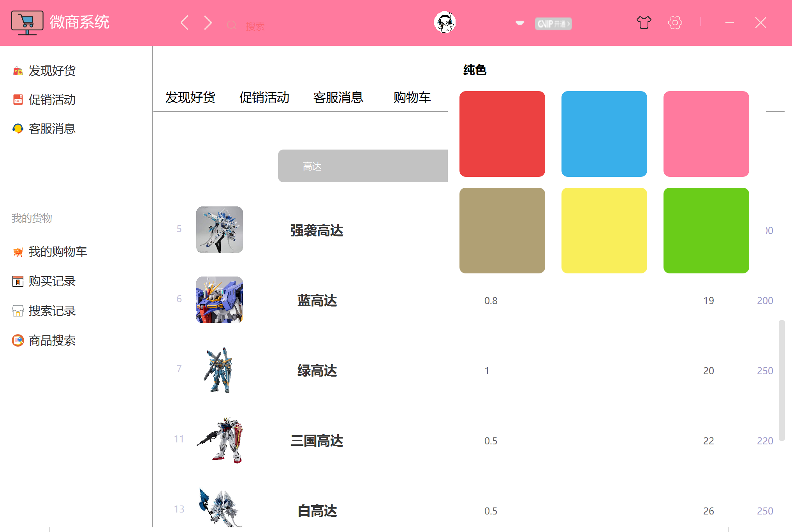792x532 pixels.
Task: Click the forward navigation chevron
Action: pos(207,23)
